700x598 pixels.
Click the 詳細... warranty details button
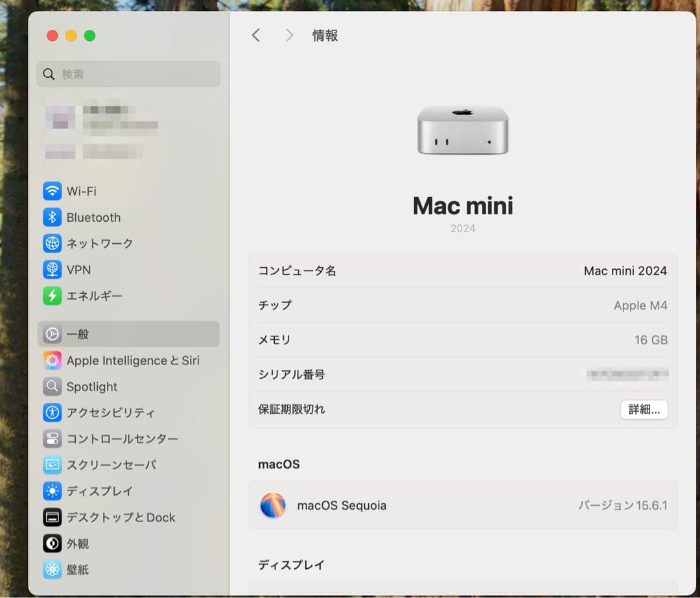click(x=644, y=409)
